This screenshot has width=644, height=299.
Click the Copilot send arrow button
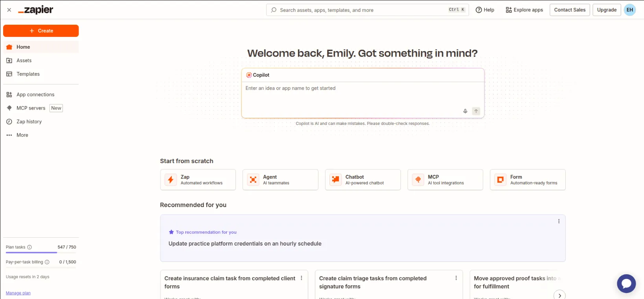476,111
